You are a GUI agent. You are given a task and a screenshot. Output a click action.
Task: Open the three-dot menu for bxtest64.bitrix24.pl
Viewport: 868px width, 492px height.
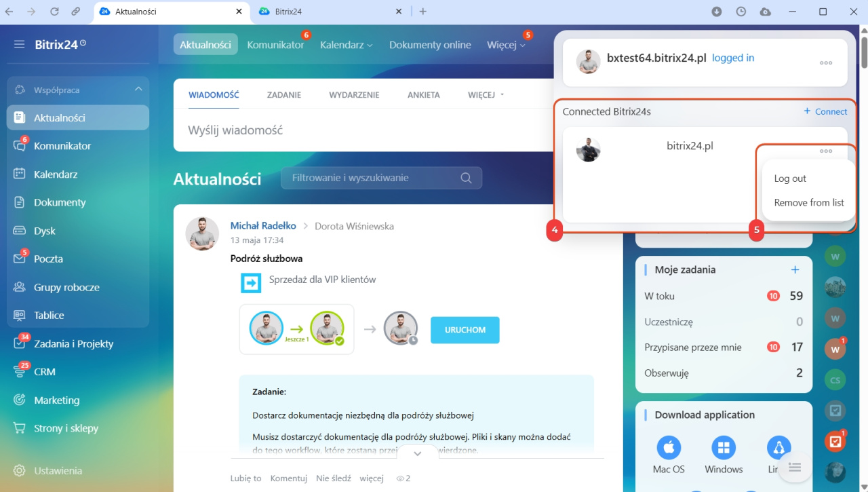(x=826, y=62)
